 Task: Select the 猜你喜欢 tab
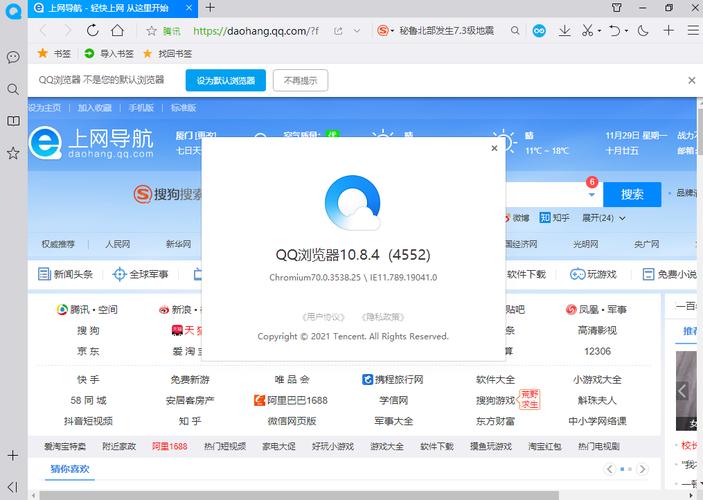point(69,469)
